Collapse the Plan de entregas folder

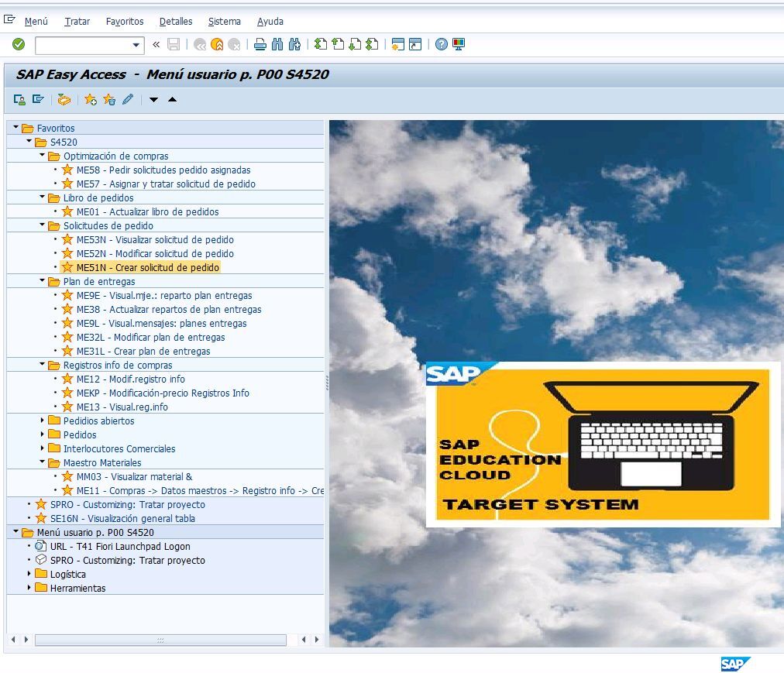coord(43,281)
